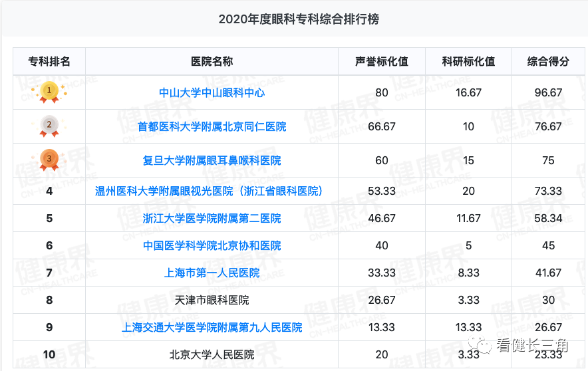Viewport: 588px width, 371px height.
Task: Open 中山大学中山眼科中心 hospital link
Action: [212, 92]
